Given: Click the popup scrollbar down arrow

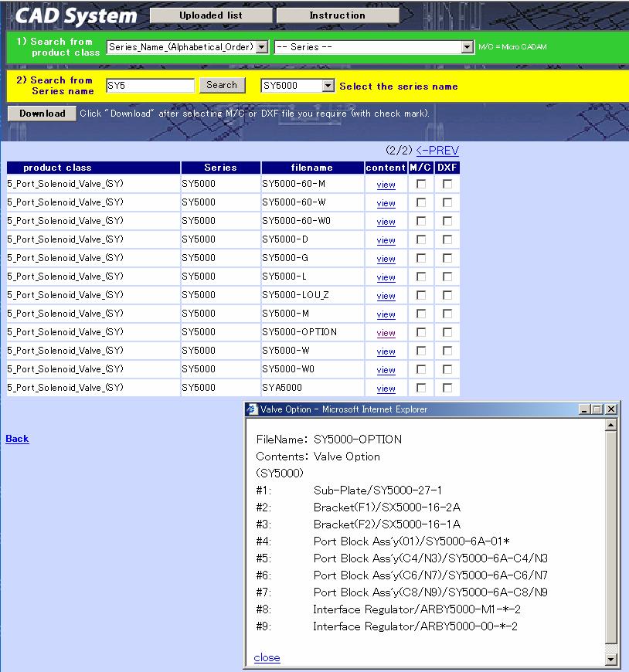Looking at the screenshot, I should (x=611, y=660).
